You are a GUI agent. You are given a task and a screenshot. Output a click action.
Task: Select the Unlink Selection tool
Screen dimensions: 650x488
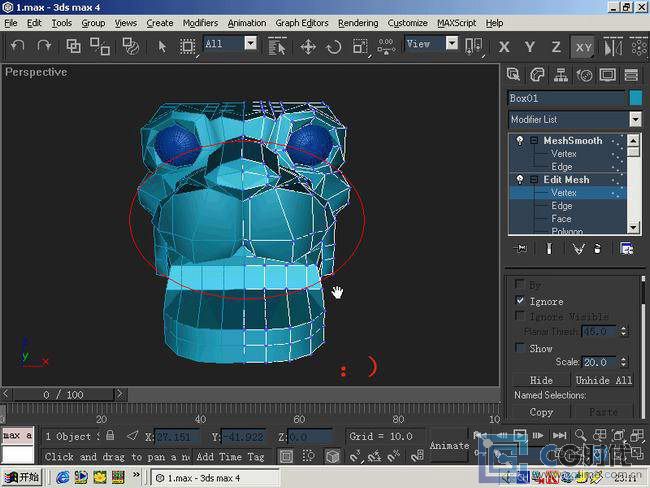pyautogui.click(x=100, y=46)
